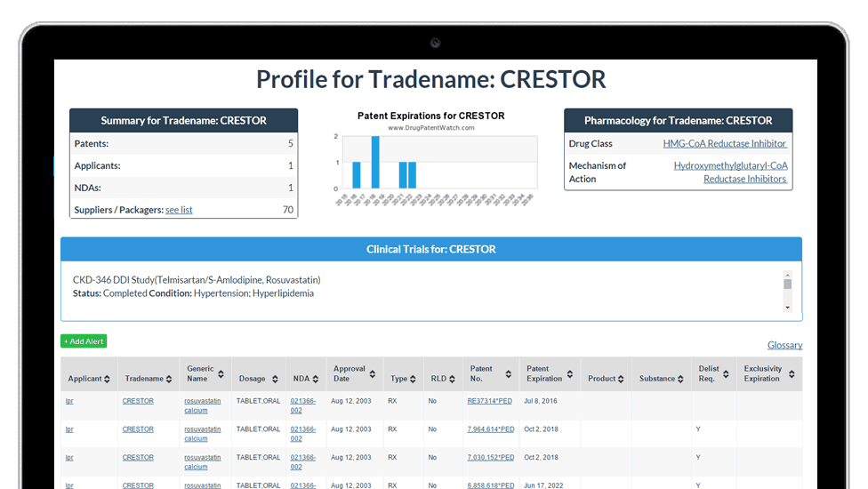The width and height of the screenshot is (868, 489).
Task: Open Hydroxymethylglutaryl-CoA Reductase Inhibitors mechanism link
Action: [731, 172]
